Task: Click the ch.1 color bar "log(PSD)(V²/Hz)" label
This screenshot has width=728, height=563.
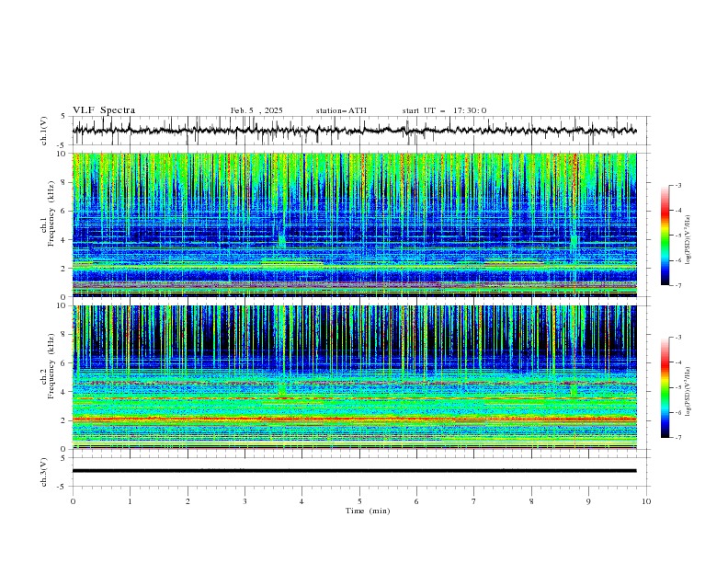Action: [688, 240]
